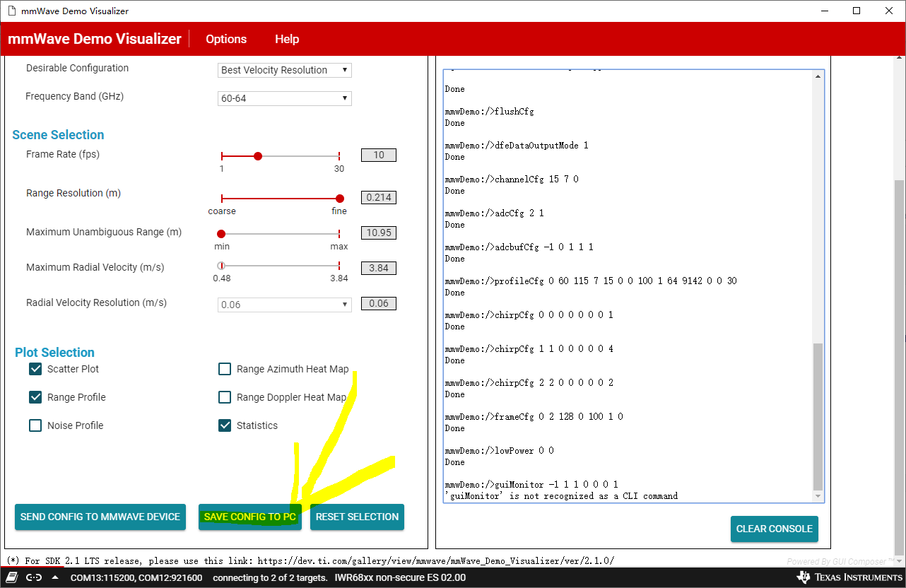Viewport: 906px width, 588px height.
Task: Click the Save Config to PC button
Action: pyautogui.click(x=250, y=517)
